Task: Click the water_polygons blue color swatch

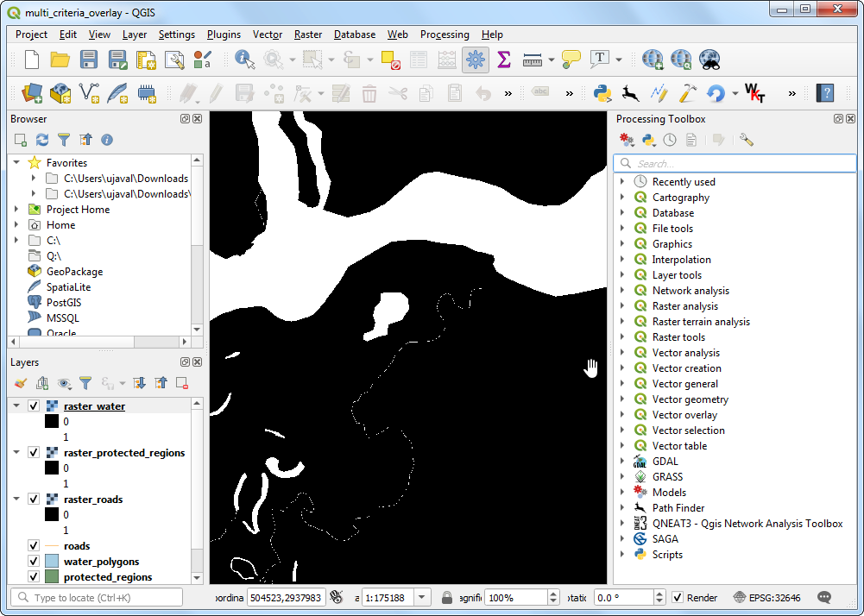Action: tap(51, 562)
